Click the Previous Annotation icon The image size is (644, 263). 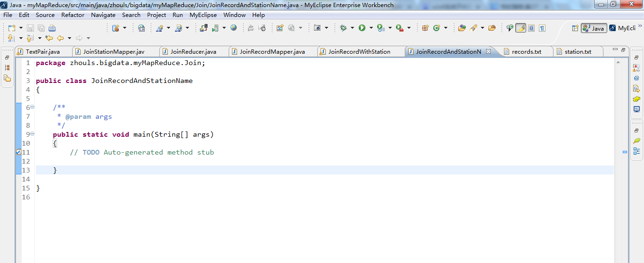(x=30, y=38)
